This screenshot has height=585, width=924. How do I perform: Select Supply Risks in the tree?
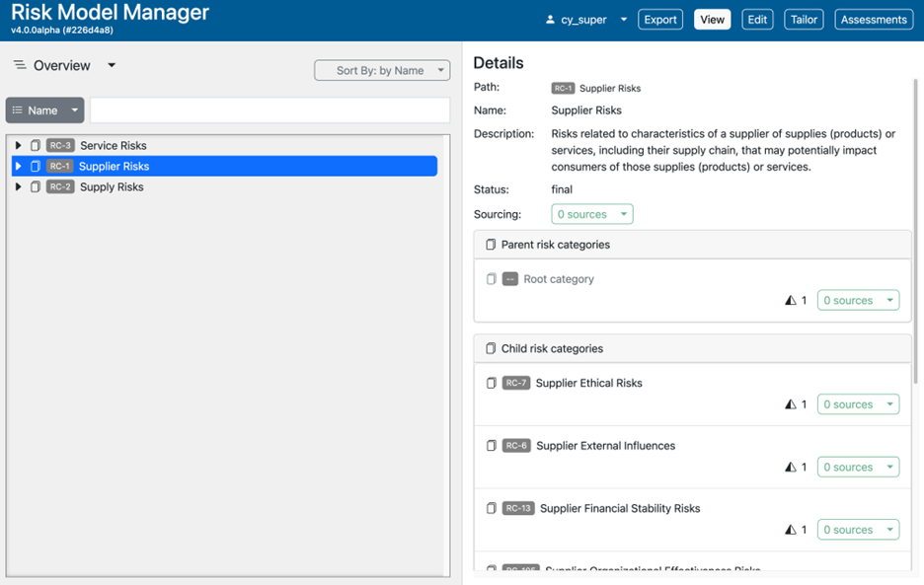click(112, 186)
